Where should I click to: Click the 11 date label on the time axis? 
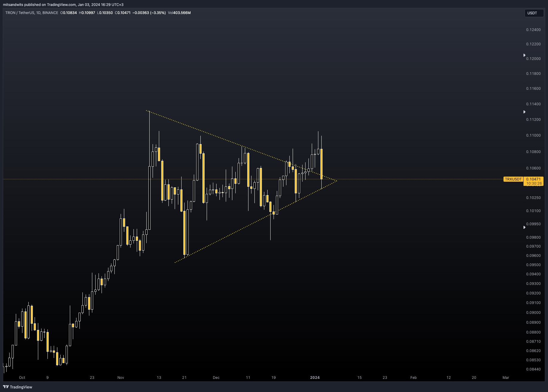point(248,378)
